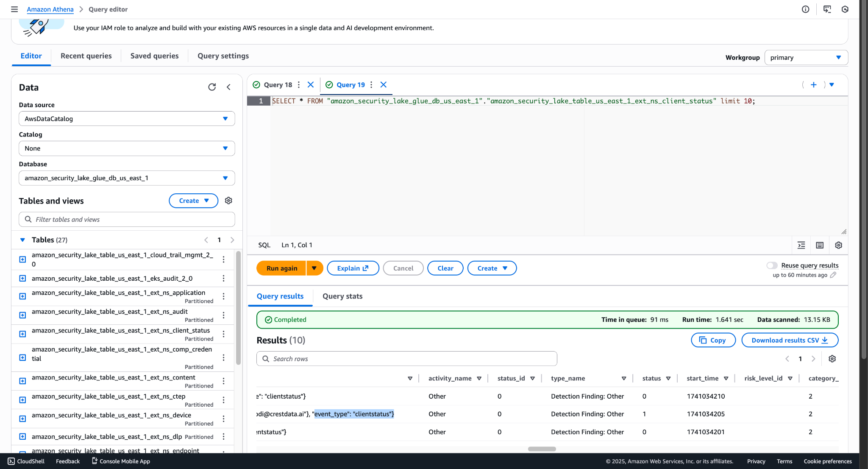The width and height of the screenshot is (868, 469).
Task: Close the Query 19 tab
Action: [x=384, y=85]
